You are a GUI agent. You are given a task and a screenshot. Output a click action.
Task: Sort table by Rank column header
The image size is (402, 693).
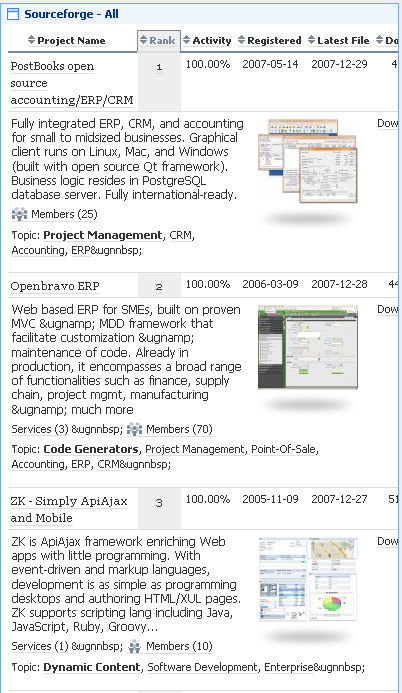click(162, 41)
